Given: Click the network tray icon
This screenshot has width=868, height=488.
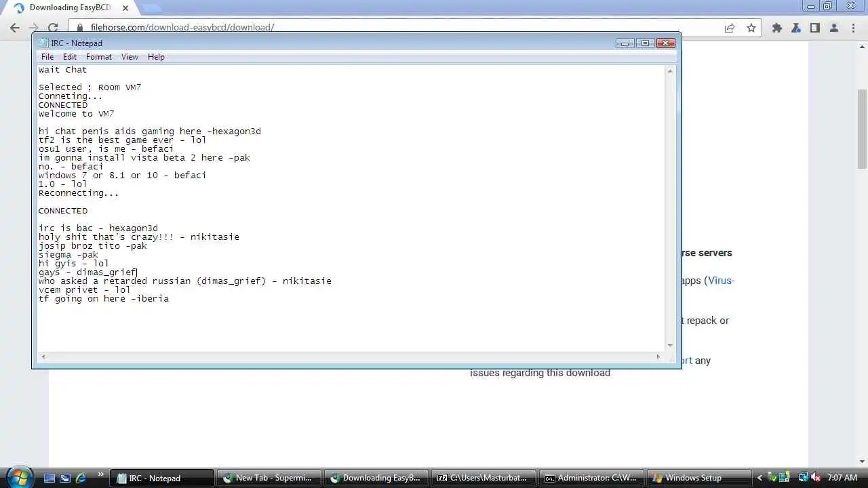Looking at the screenshot, I should click(804, 478).
